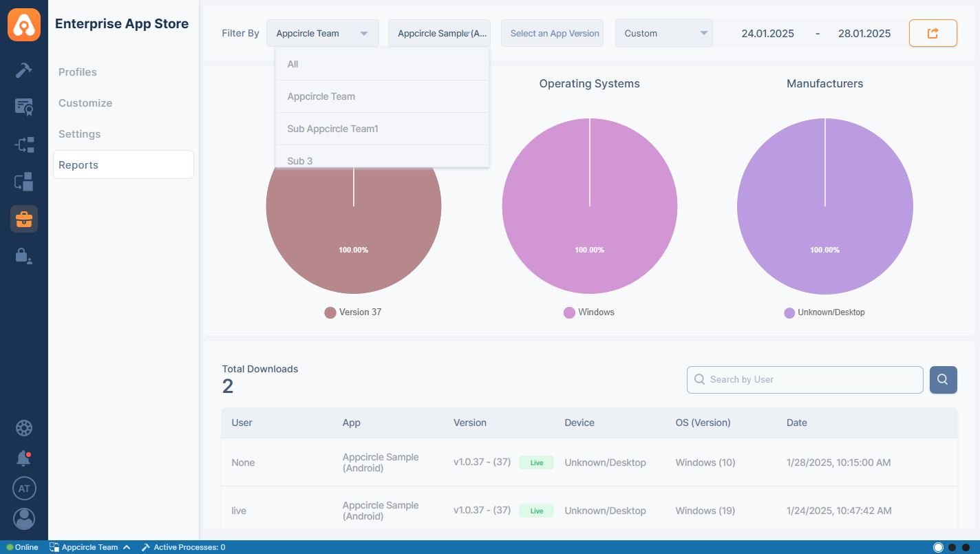The image size is (980, 554).
Task: Click Active Processes: 0 status text
Action: tap(189, 547)
